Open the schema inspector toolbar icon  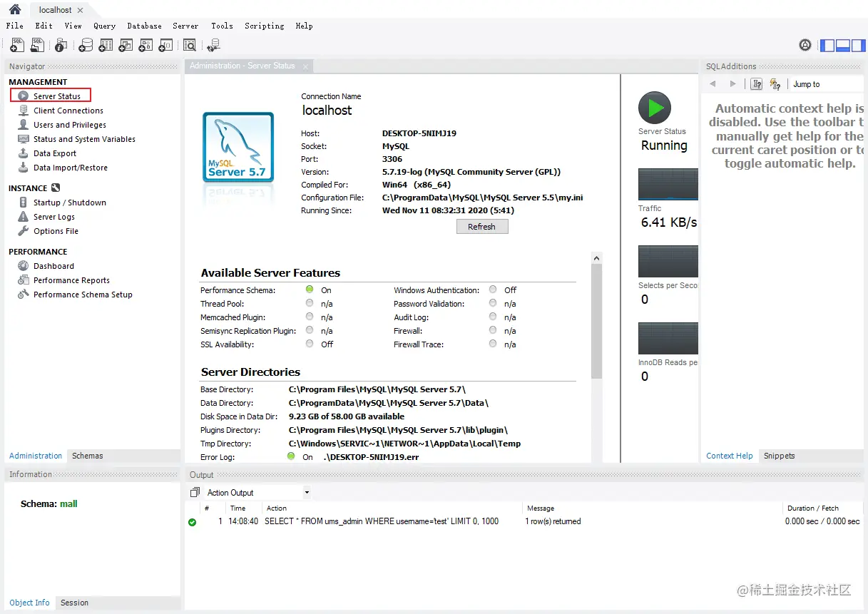point(61,45)
